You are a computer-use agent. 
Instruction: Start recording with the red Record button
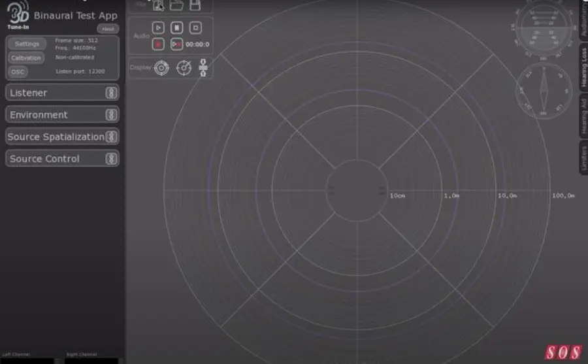[158, 44]
